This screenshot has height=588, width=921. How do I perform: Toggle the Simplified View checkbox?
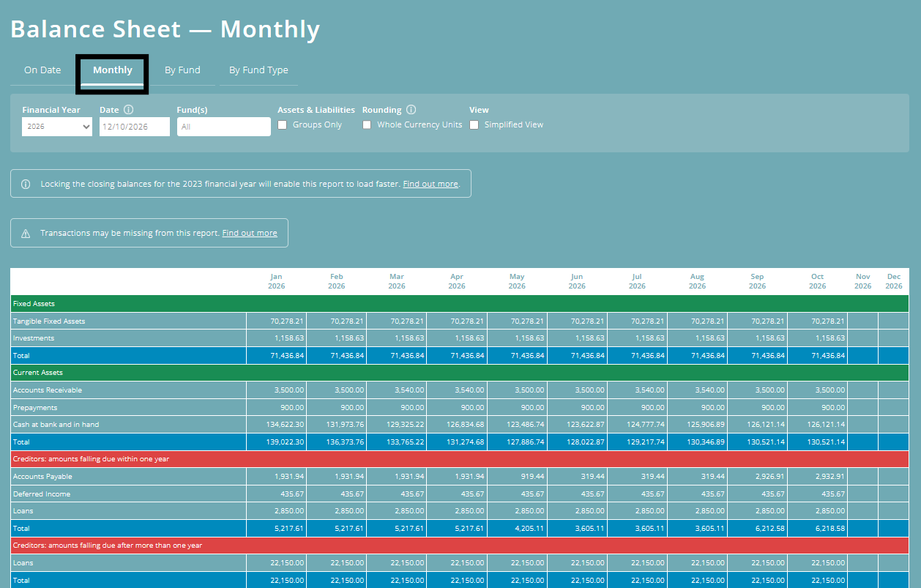tap(474, 125)
